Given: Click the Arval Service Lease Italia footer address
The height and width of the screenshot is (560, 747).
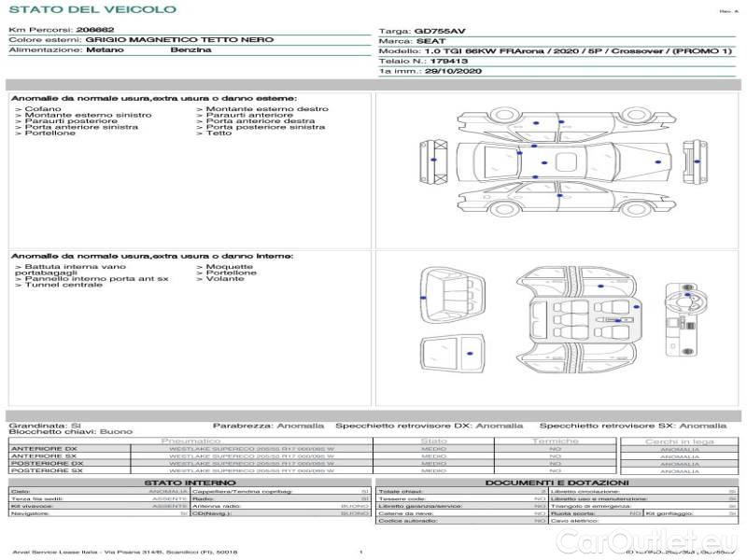Looking at the screenshot, I should 125,553.
